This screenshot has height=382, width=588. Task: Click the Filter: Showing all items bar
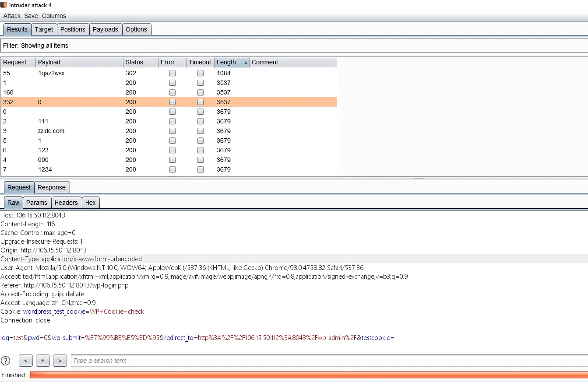(294, 46)
